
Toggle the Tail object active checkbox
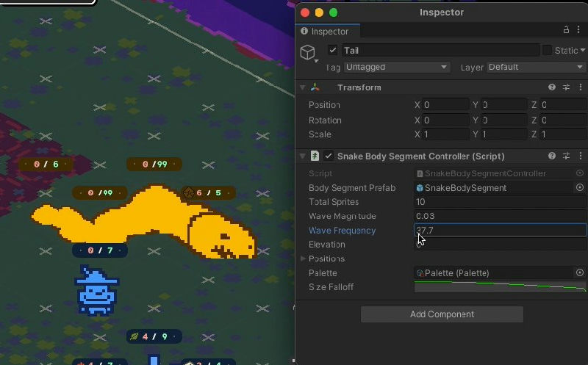click(x=332, y=50)
